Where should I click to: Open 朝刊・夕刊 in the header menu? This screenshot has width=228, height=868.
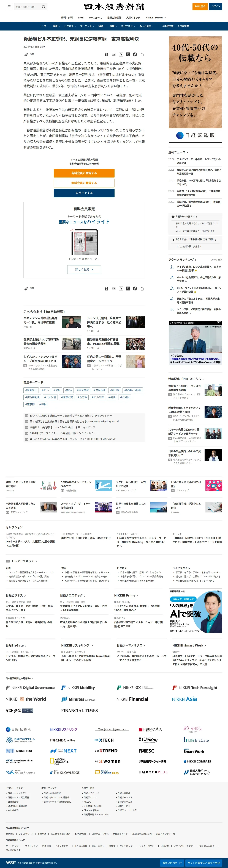(67, 18)
